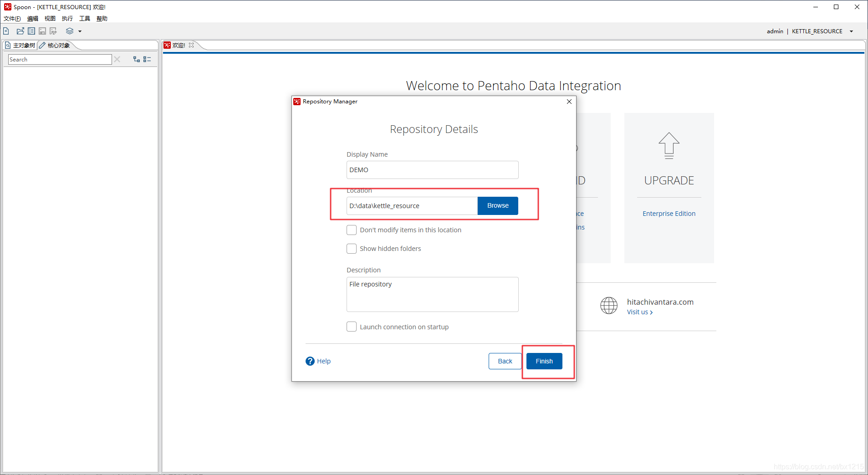Click the Help link in dialog
Viewport: 868px width, 475px height.
pyautogui.click(x=324, y=361)
